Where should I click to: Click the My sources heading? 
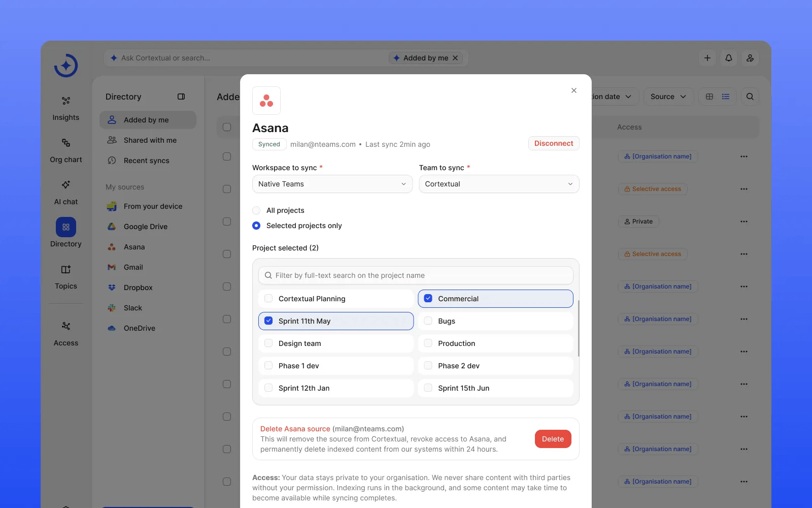(125, 187)
